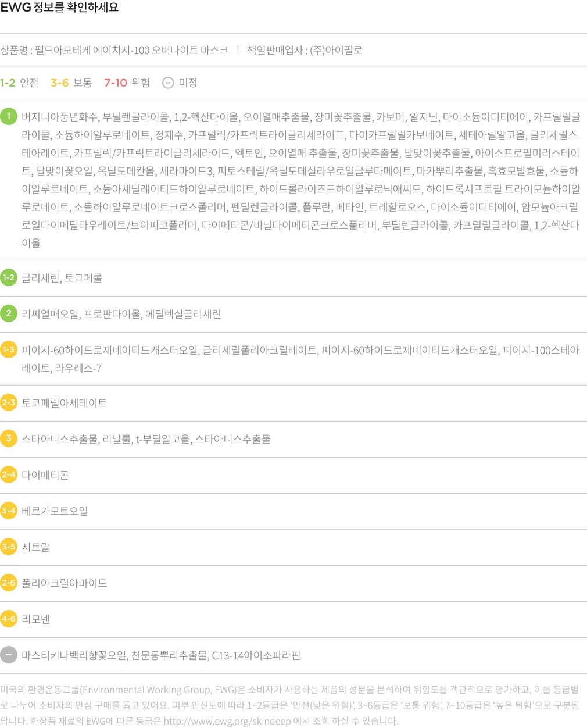
Task: Click the yellow 2-4 grade badge
Action: point(9,474)
